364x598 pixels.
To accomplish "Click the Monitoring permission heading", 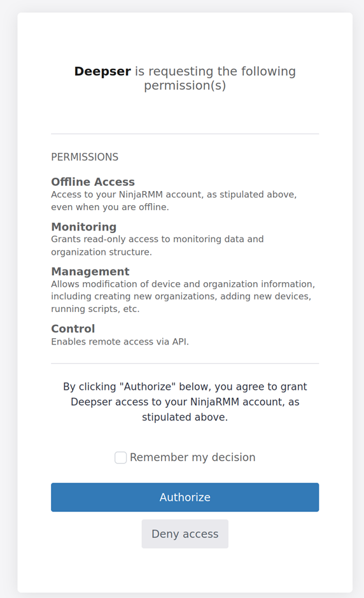I will coord(84,227).
